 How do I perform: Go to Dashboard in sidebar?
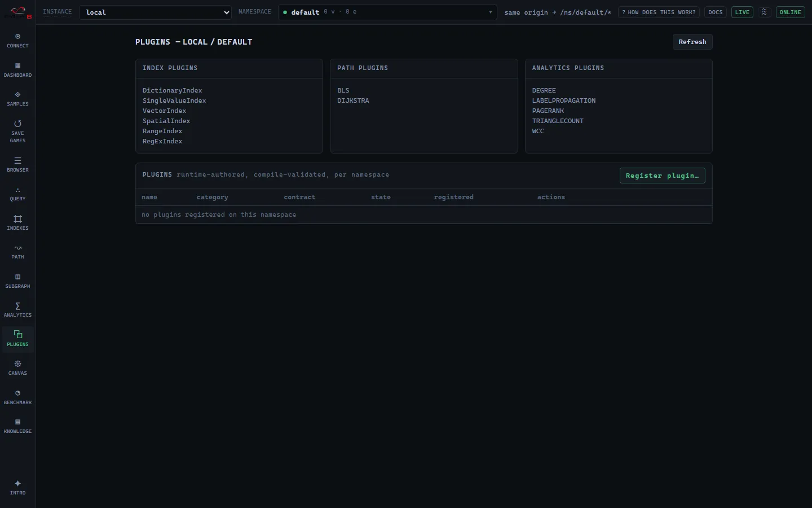pyautogui.click(x=17, y=70)
